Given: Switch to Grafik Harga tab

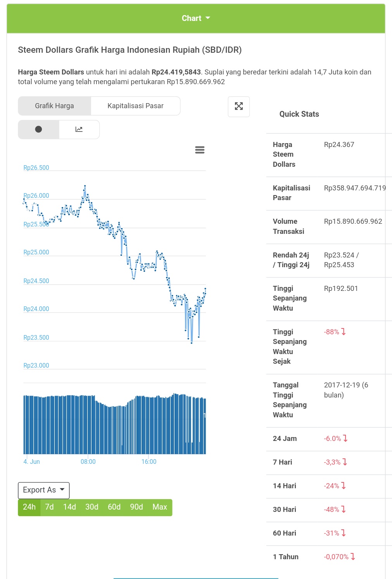Looking at the screenshot, I should click(x=54, y=106).
